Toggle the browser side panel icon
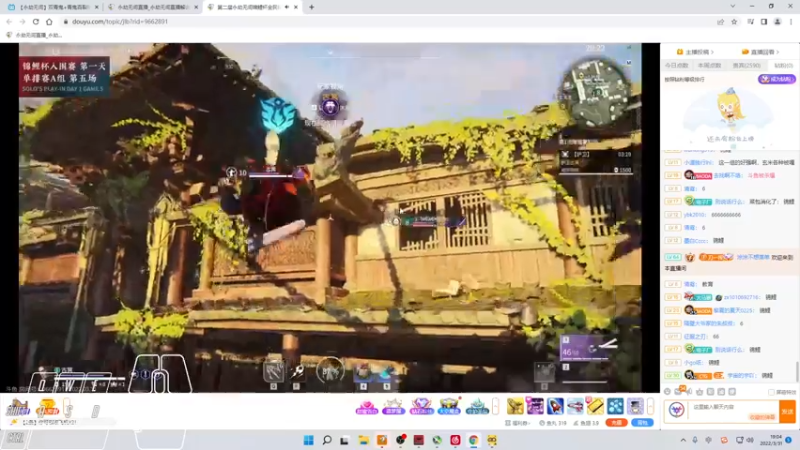Viewport: 800px width, 450px height. pos(764,21)
